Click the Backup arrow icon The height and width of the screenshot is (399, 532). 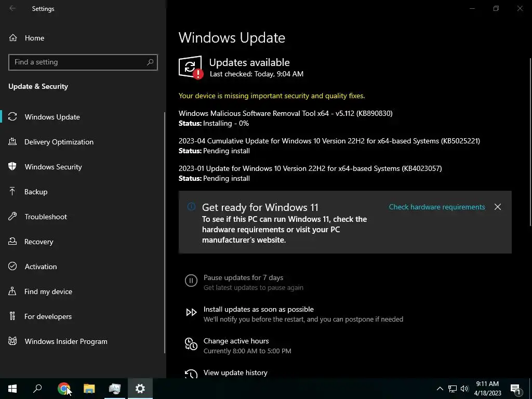click(x=12, y=191)
